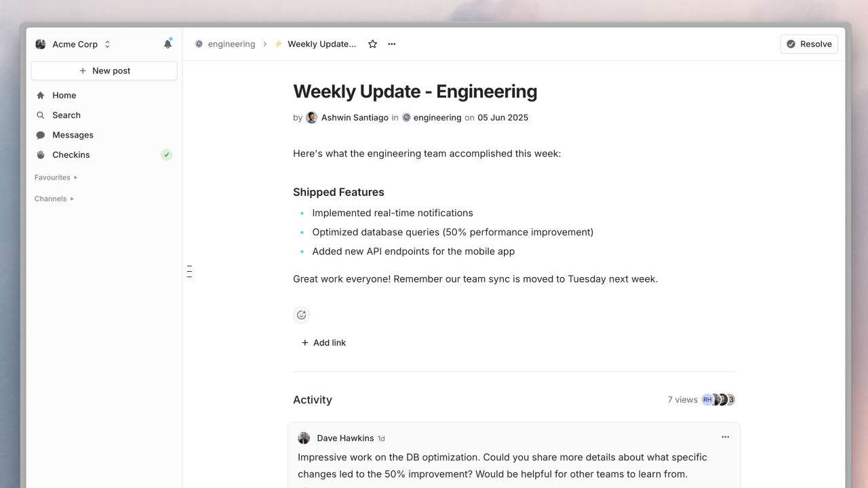Open Dave Hawkins comment options menu
Screen dimensions: 868x488
[726, 437]
